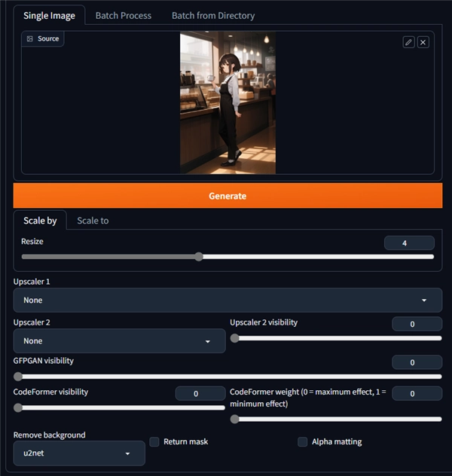Enable the Alpha matting checkbox

302,441
